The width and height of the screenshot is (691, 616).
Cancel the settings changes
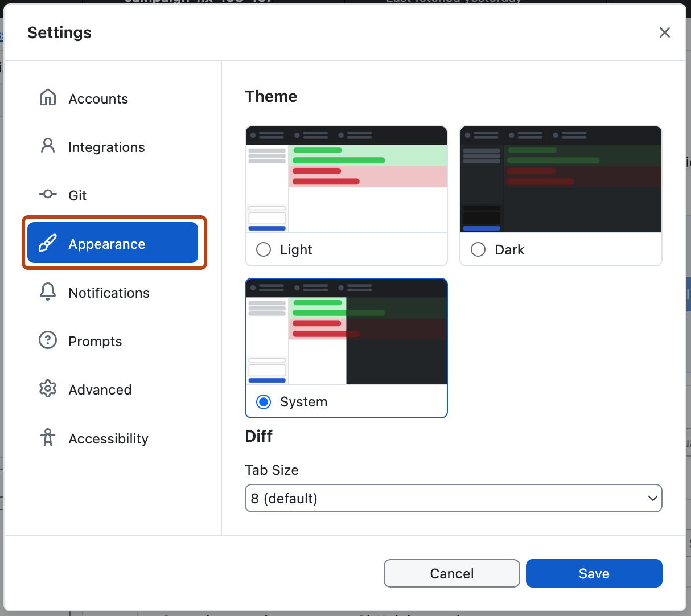tap(451, 573)
